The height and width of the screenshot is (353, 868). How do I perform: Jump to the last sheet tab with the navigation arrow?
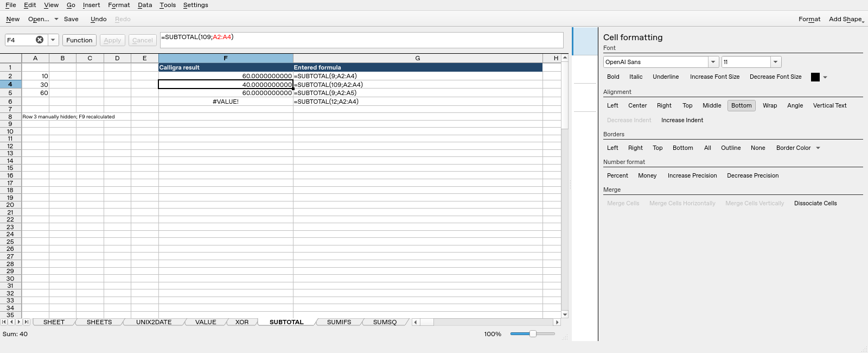point(26,322)
